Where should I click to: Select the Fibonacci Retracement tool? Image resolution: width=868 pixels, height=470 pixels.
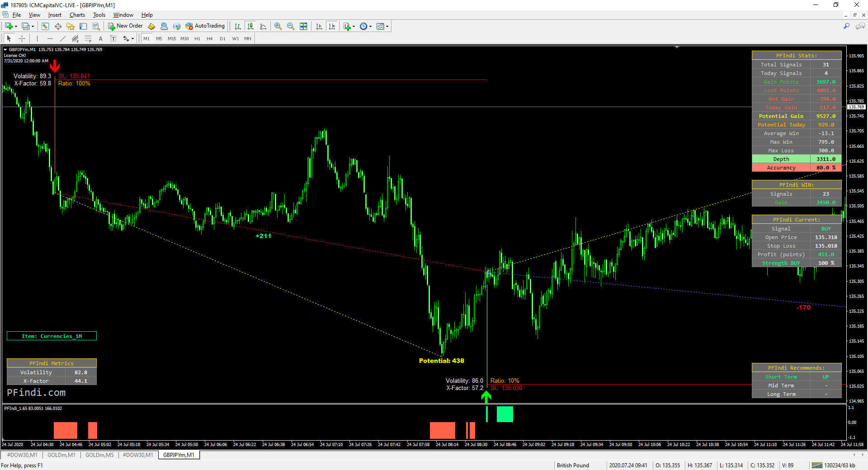pyautogui.click(x=88, y=39)
